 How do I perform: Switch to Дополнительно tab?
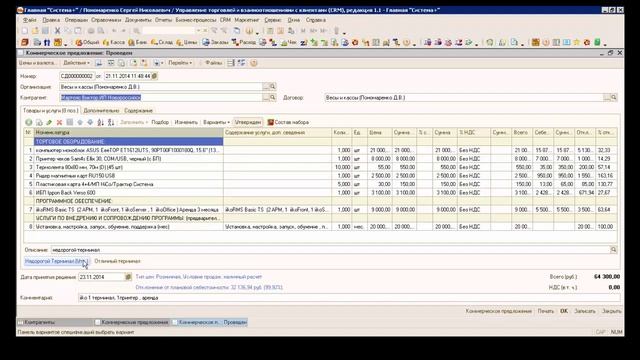(x=101, y=111)
